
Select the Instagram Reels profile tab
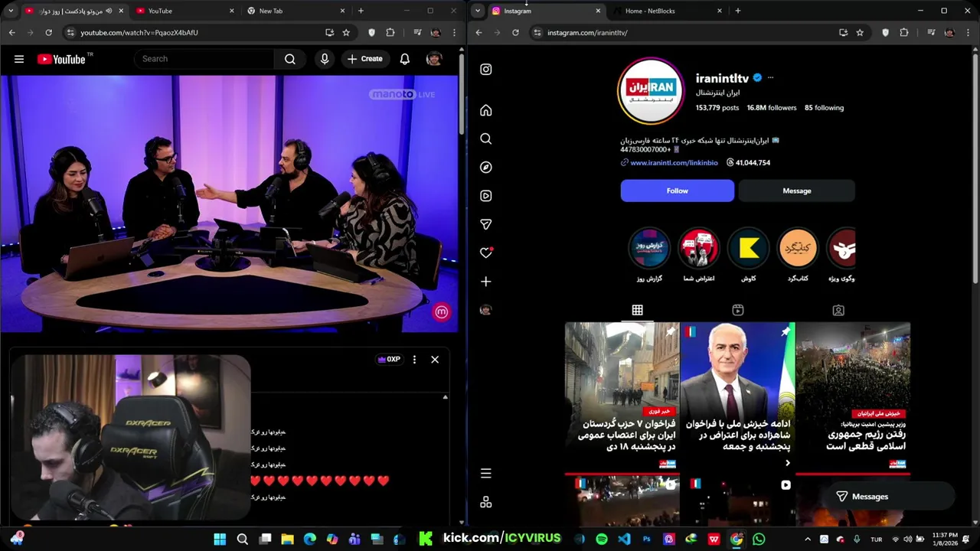[x=737, y=310]
